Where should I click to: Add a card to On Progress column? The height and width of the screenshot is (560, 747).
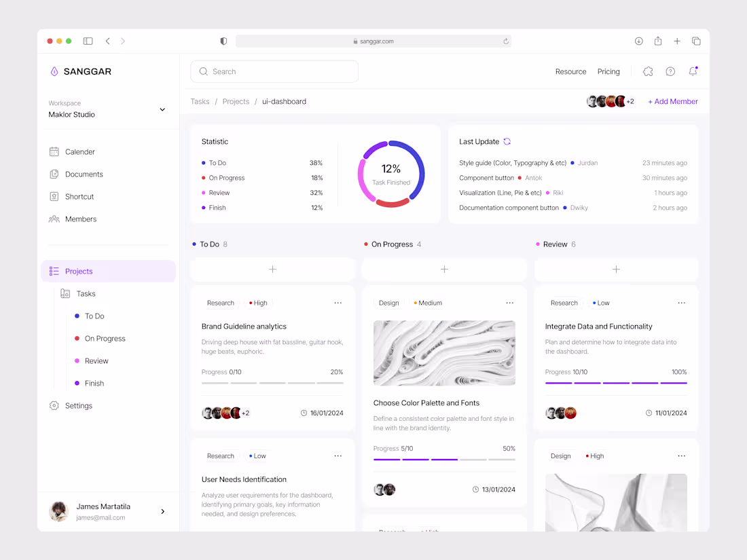pos(444,269)
